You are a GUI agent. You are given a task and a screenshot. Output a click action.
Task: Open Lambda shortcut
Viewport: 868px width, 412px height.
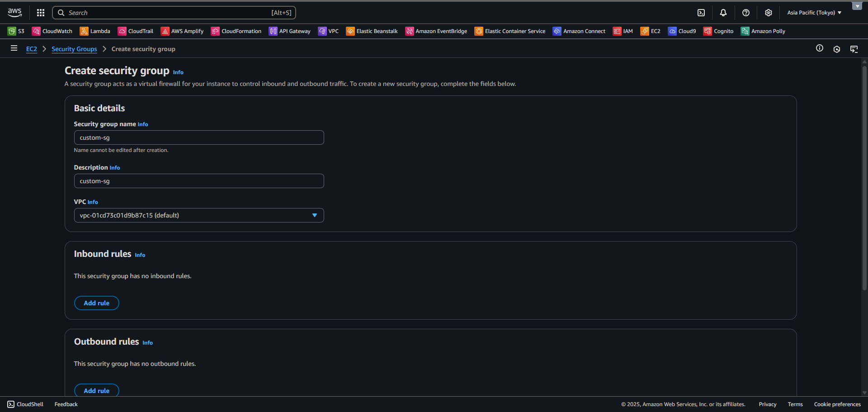95,31
